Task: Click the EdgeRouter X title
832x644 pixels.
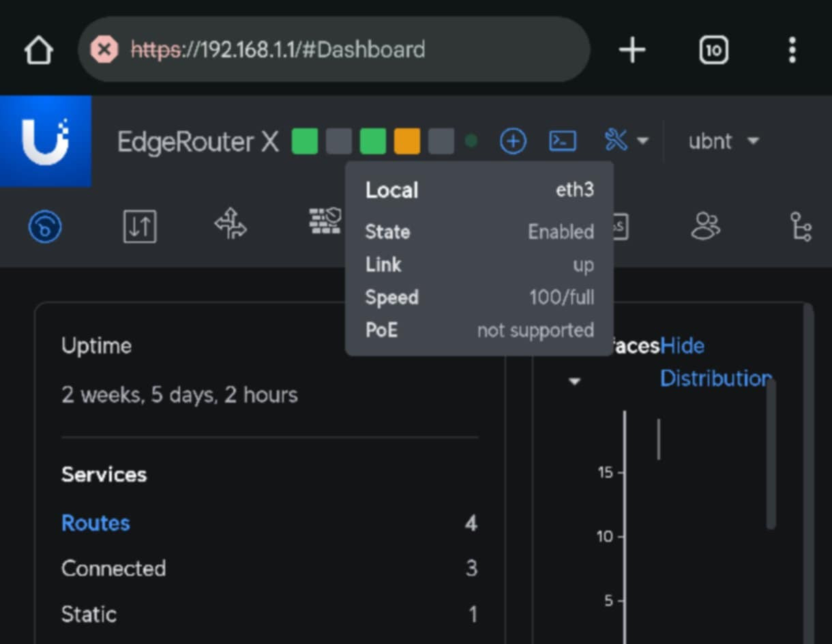Action: (x=198, y=142)
